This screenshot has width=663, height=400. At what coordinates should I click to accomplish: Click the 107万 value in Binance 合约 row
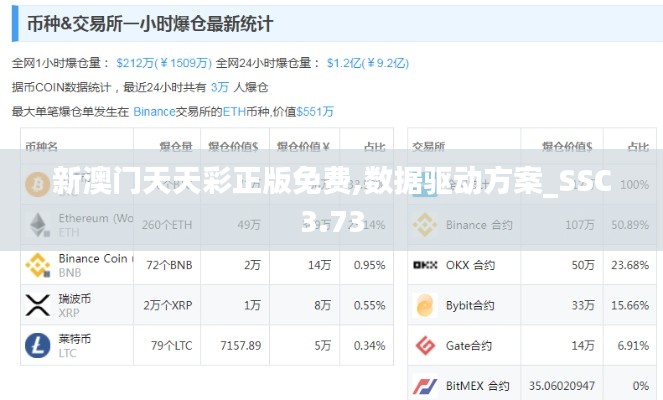pyautogui.click(x=580, y=225)
